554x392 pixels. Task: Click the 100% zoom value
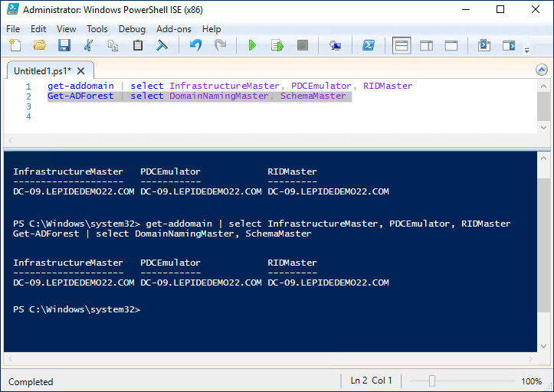coord(531,381)
